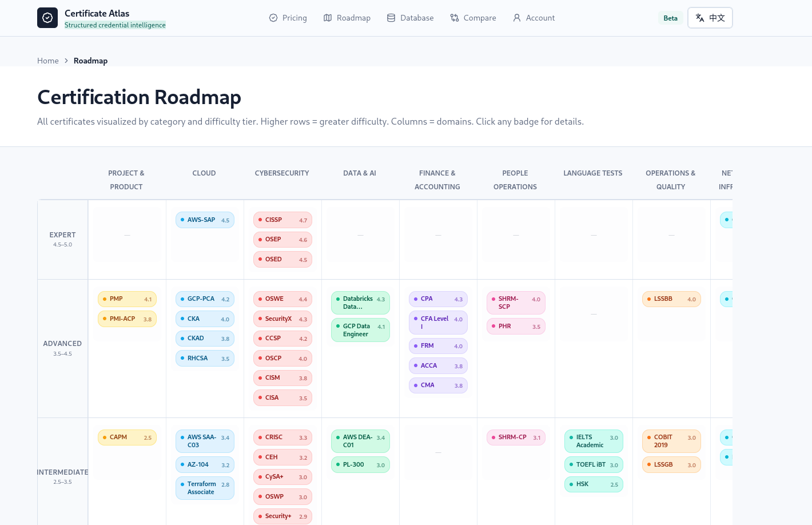Open the CEH badge
812x525 pixels.
point(282,458)
